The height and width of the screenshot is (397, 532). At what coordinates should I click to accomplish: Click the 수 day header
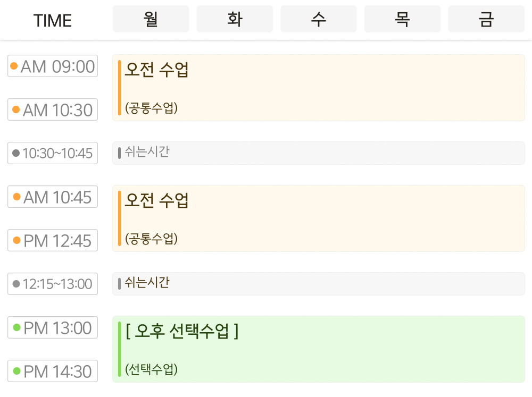[318, 19]
